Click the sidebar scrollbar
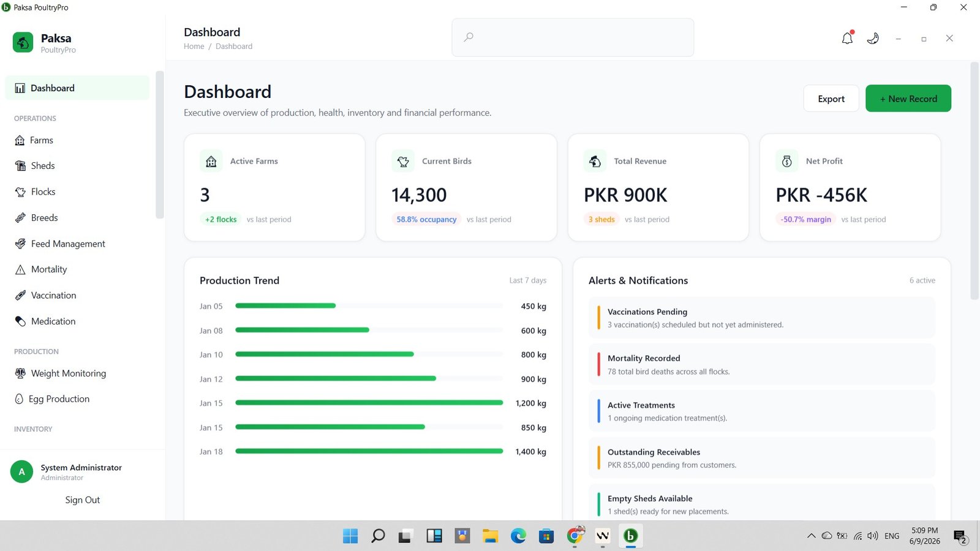This screenshot has width=980, height=551. pos(160,144)
